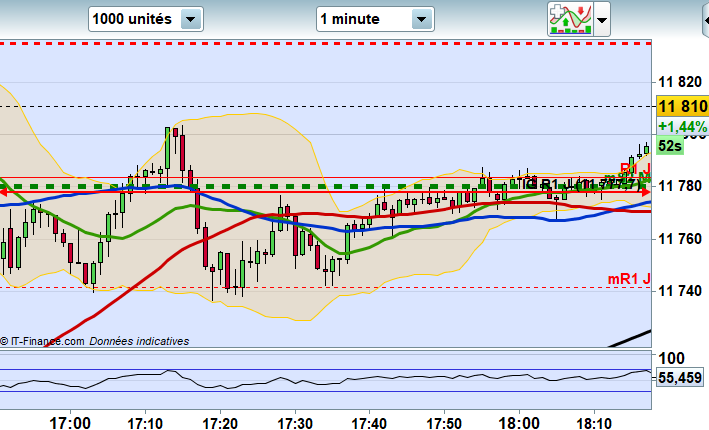The width and height of the screenshot is (709, 430).
Task: Click the 17:50 time axis label
Action: (x=444, y=423)
